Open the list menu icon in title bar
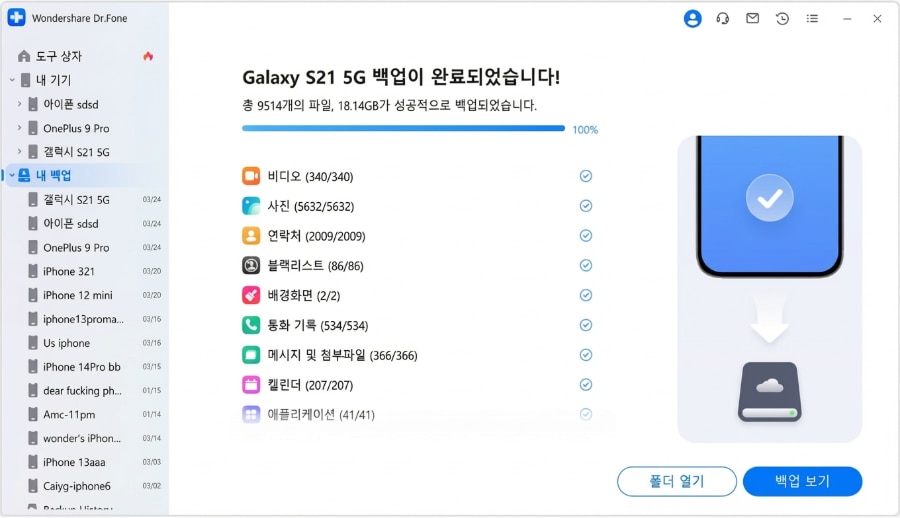The width and height of the screenshot is (900, 518). click(x=812, y=19)
